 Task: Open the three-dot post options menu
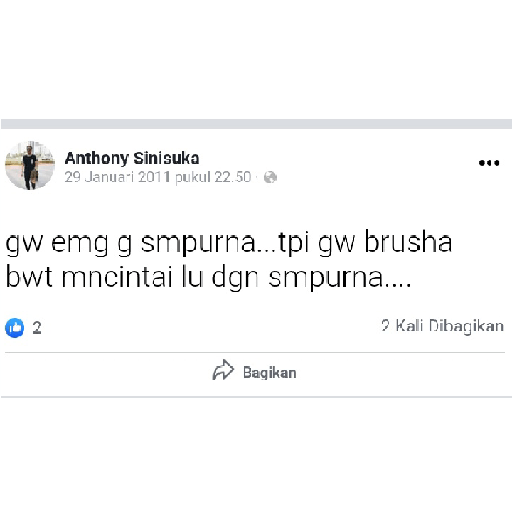click(x=489, y=163)
